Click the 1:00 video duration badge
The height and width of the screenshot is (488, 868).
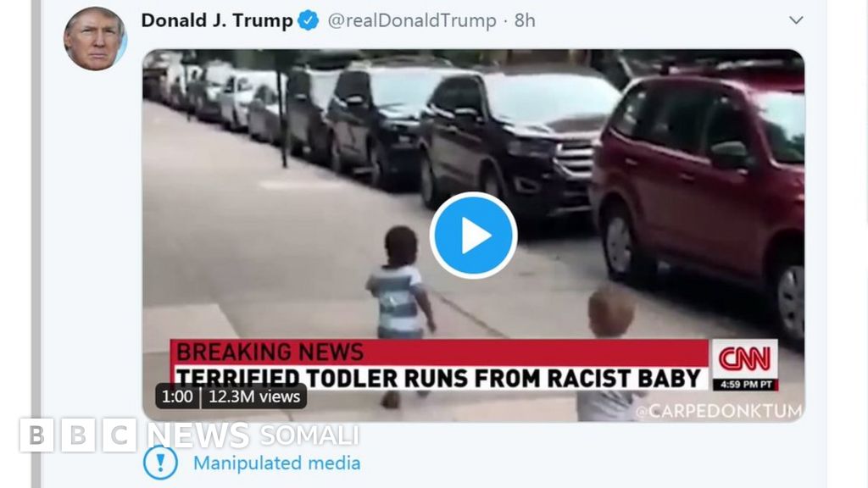pos(177,396)
